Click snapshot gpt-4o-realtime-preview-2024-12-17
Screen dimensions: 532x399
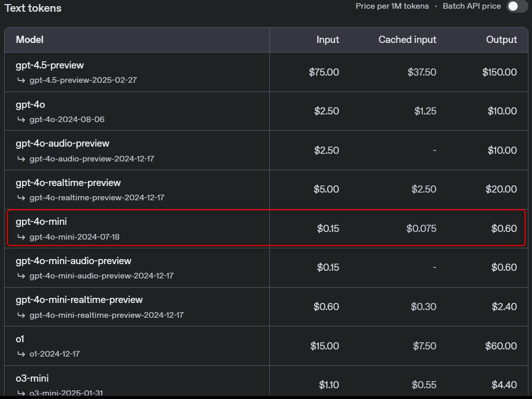97,198
